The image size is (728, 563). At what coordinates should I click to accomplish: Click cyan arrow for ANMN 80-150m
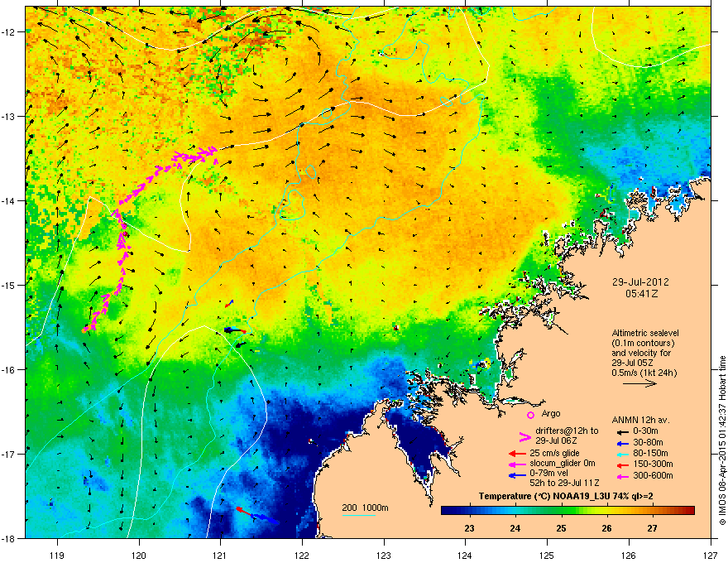tap(622, 454)
